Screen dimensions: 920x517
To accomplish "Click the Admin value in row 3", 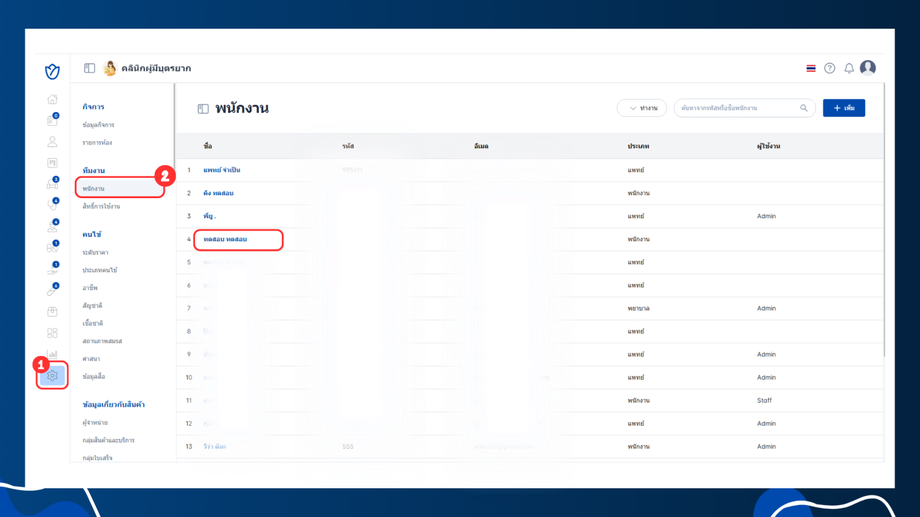I will [766, 216].
